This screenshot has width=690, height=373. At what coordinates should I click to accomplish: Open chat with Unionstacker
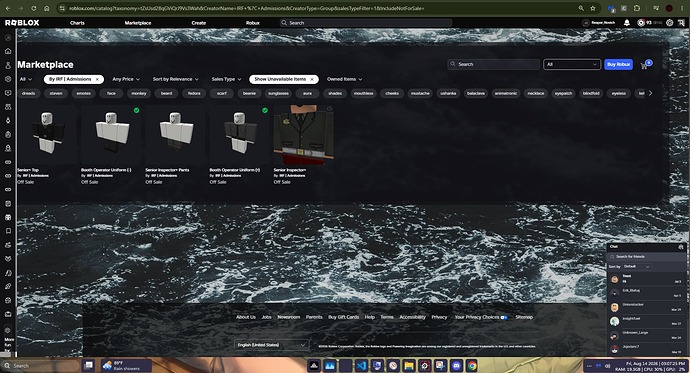click(x=646, y=307)
